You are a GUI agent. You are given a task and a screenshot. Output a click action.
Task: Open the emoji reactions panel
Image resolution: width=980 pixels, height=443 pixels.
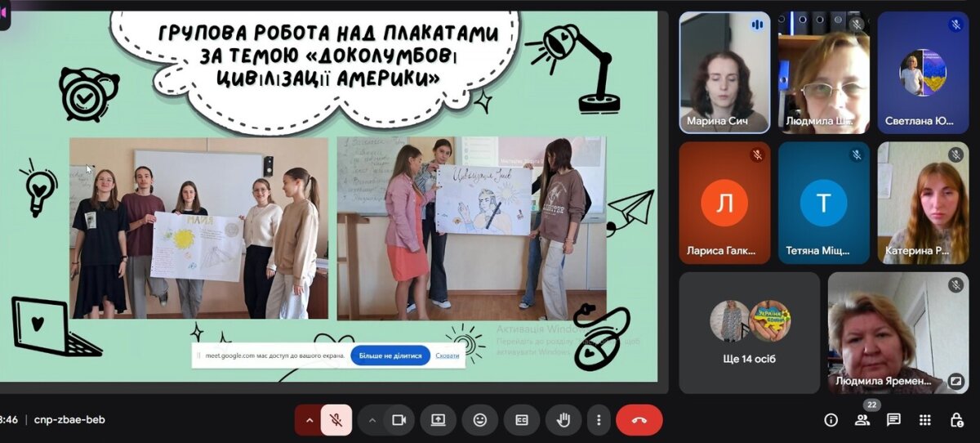coord(479,420)
